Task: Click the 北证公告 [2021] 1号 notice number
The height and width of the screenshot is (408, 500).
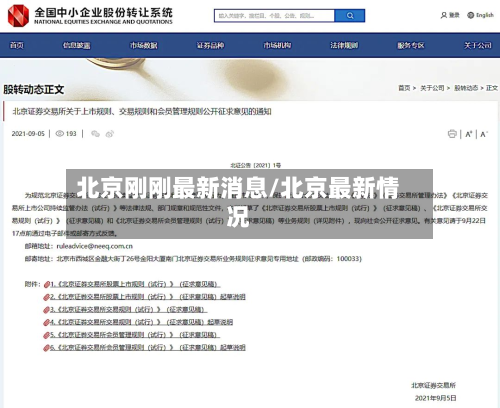Action: coord(256,165)
